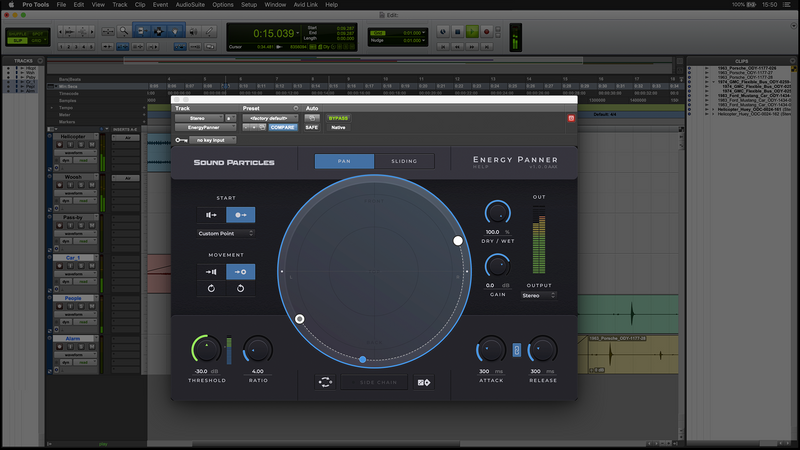Click the loop arrows icon beside Side Chain
Screen dimensions: 800x450
(x=324, y=381)
